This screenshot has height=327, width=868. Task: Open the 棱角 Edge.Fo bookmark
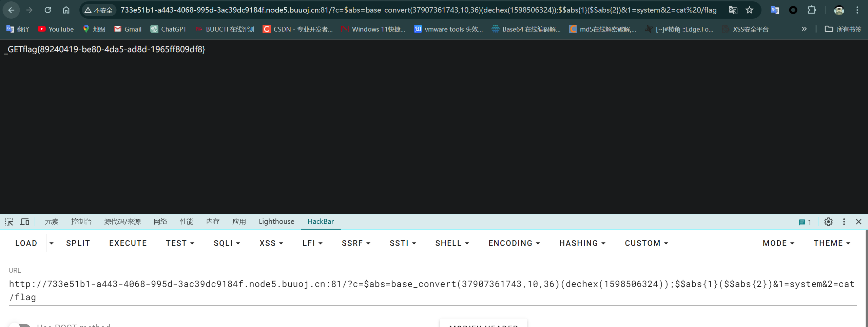coord(679,29)
